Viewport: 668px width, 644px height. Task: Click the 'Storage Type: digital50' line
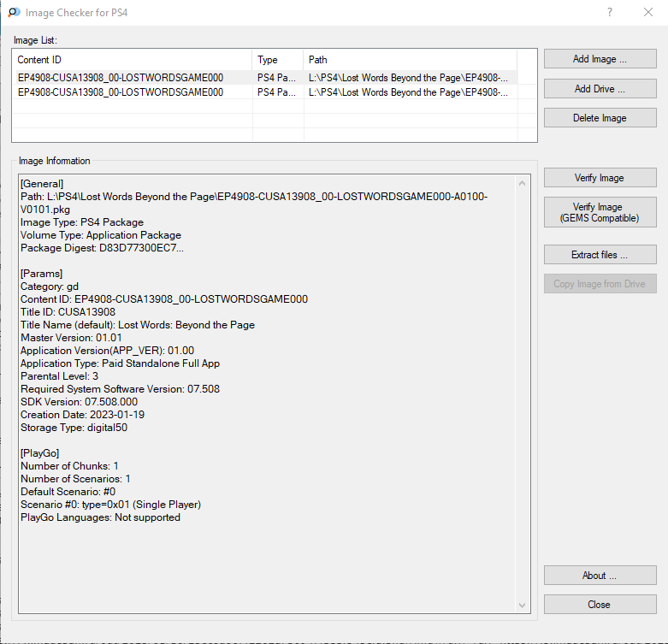point(74,428)
